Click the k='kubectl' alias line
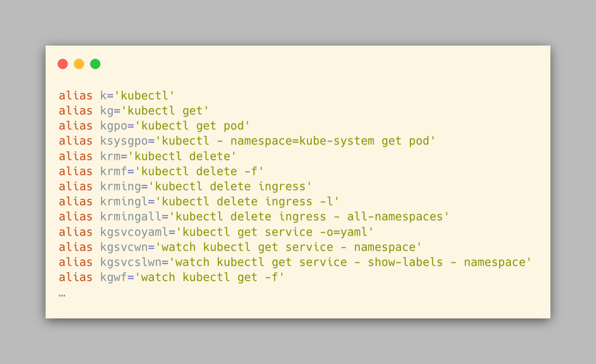Image resolution: width=596 pixels, height=364 pixels. pos(116,96)
